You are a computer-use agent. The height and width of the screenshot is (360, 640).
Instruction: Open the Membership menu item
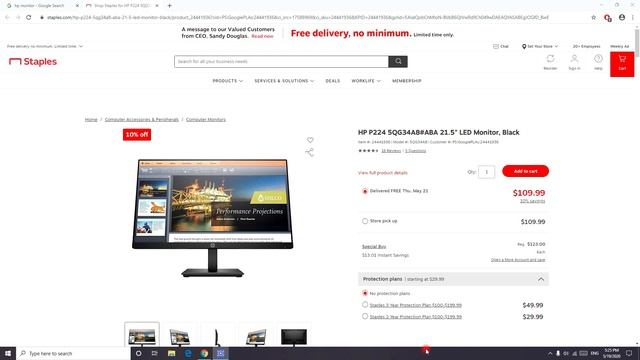[x=407, y=81]
